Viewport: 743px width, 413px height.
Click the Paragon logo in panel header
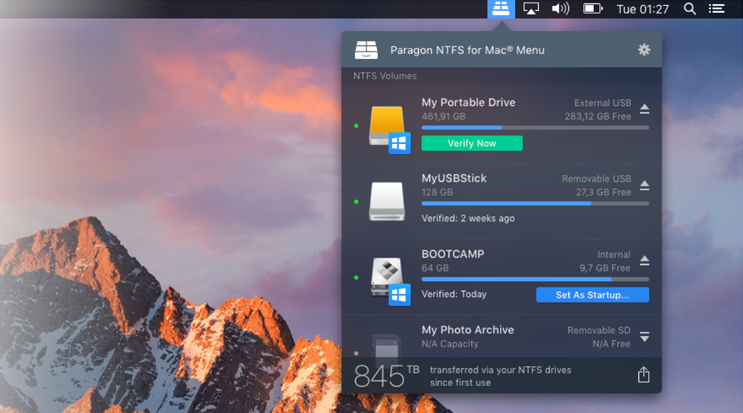pos(366,50)
